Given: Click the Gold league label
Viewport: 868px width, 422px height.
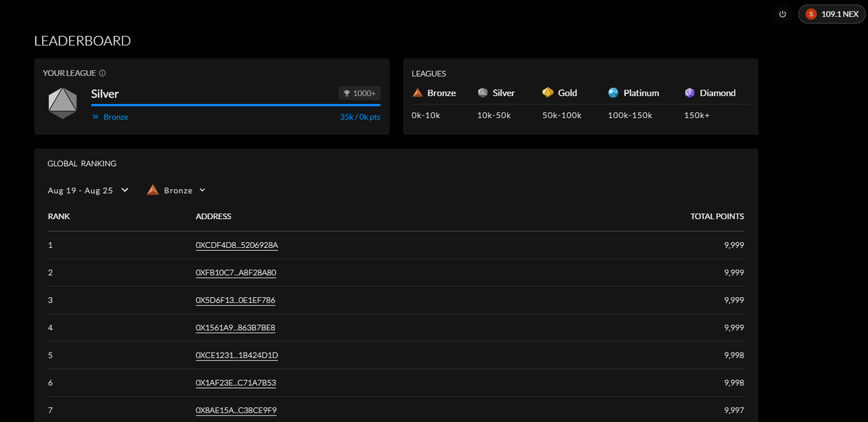Looking at the screenshot, I should pos(568,92).
